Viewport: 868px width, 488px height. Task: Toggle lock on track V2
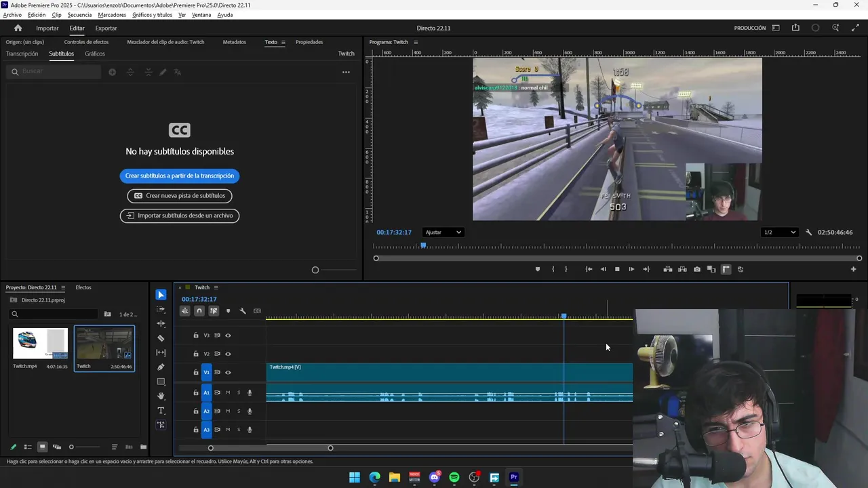point(196,354)
